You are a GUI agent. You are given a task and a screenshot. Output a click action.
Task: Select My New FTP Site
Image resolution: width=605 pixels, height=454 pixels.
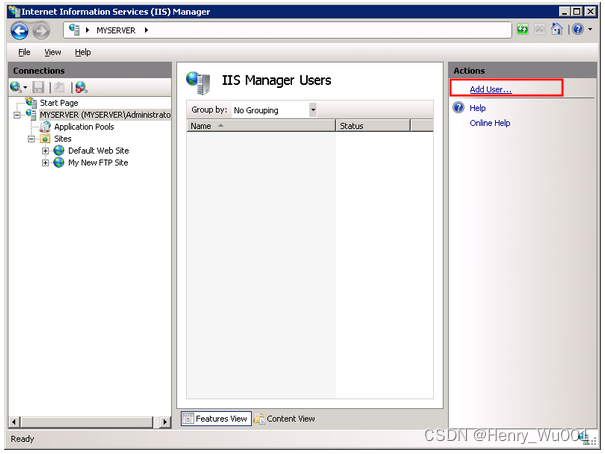click(98, 163)
